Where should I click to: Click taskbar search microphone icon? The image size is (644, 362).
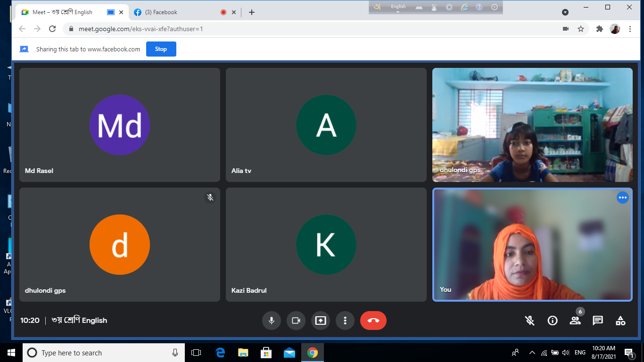pyautogui.click(x=175, y=353)
